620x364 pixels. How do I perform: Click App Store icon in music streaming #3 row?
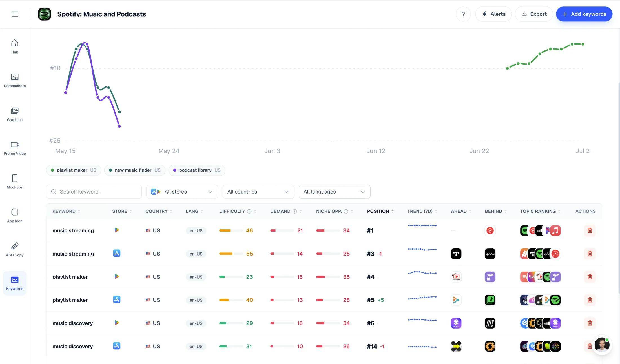(117, 253)
